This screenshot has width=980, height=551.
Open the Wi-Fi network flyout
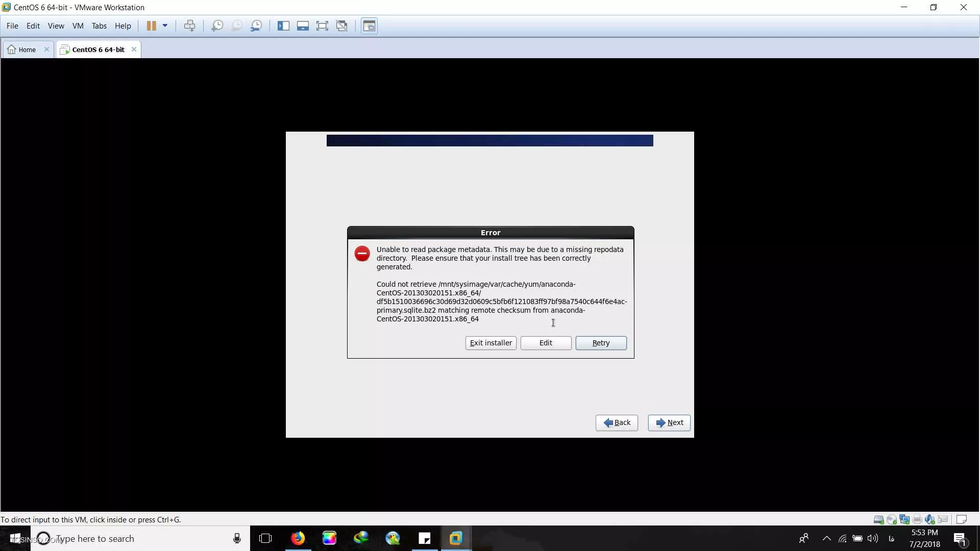[842, 538]
